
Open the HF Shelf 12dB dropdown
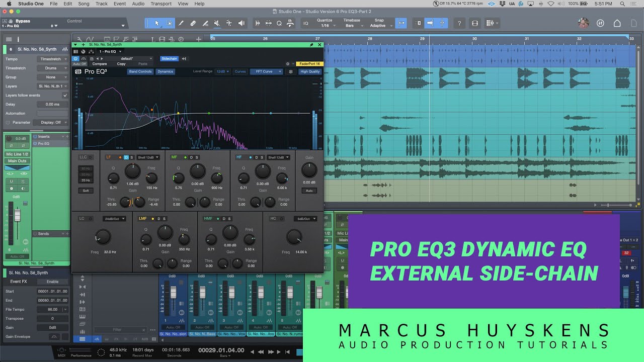tap(279, 157)
